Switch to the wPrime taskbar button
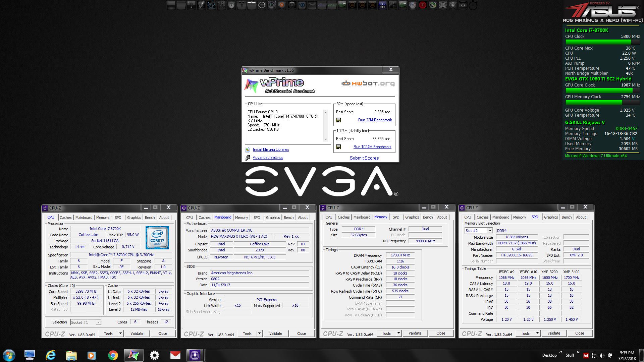Screen dimensions: 644x362 click(133, 355)
